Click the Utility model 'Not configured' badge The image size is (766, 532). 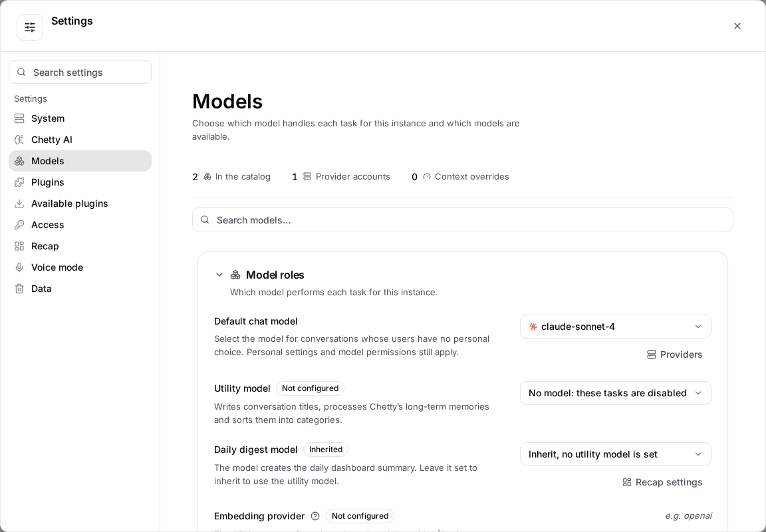pos(311,388)
